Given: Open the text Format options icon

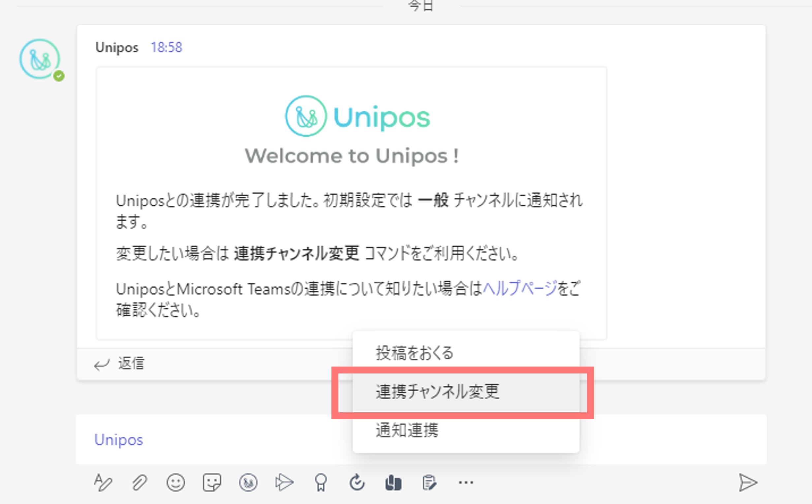Looking at the screenshot, I should click(x=103, y=482).
